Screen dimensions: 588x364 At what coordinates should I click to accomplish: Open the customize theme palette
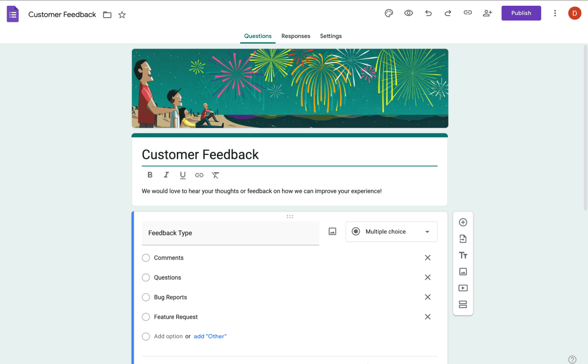[389, 13]
